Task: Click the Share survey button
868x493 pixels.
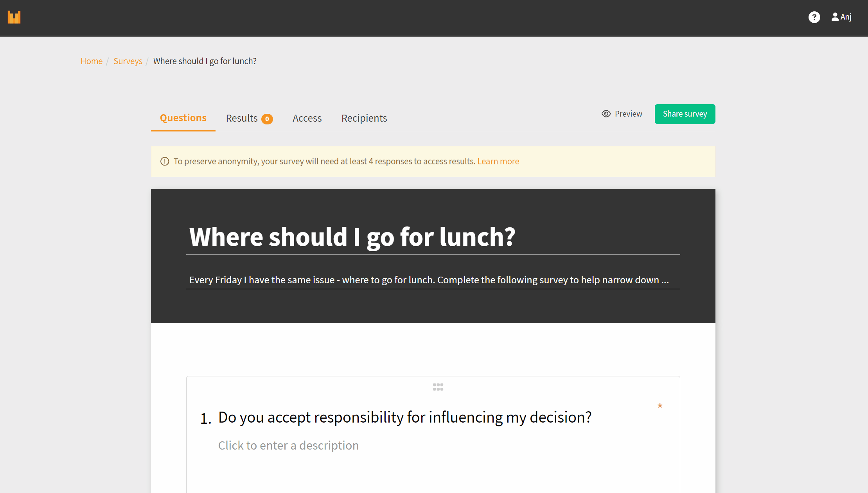Action: (685, 114)
